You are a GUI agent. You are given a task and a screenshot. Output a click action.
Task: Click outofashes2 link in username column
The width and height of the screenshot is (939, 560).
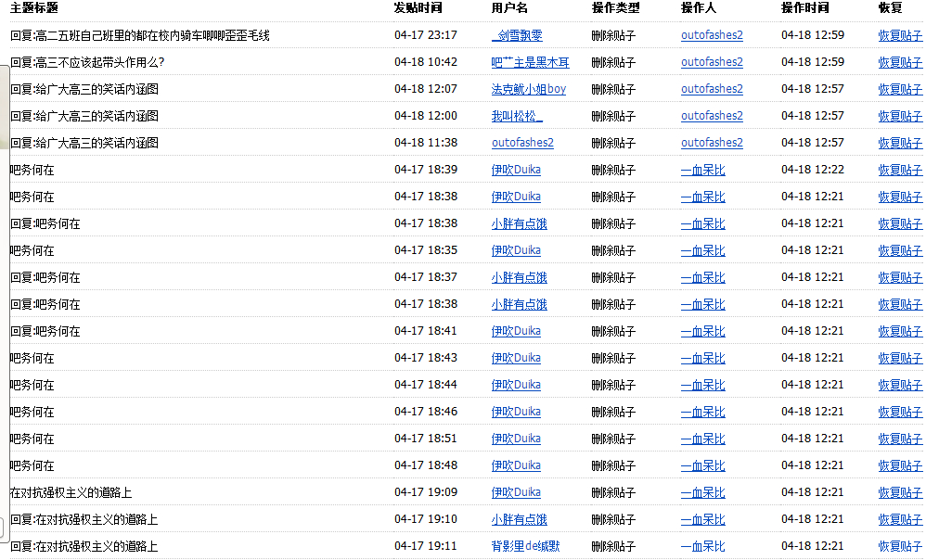point(522,143)
